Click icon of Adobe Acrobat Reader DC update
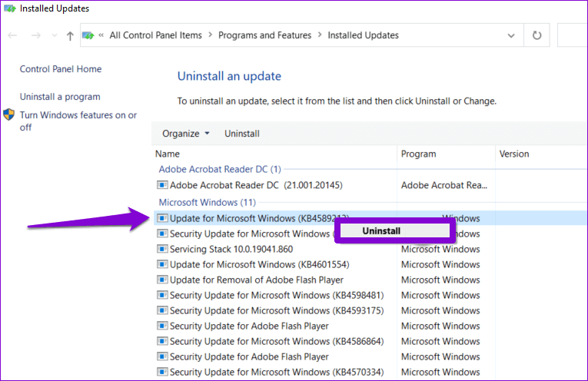 (162, 184)
